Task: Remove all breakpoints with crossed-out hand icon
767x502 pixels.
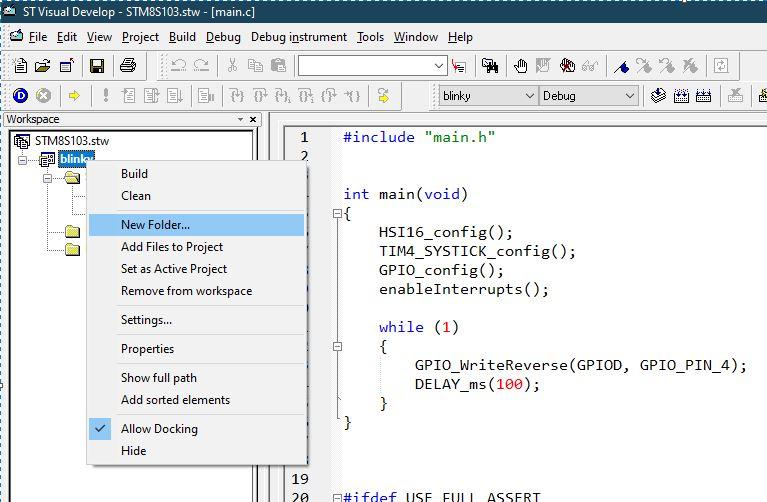Action: click(x=567, y=66)
